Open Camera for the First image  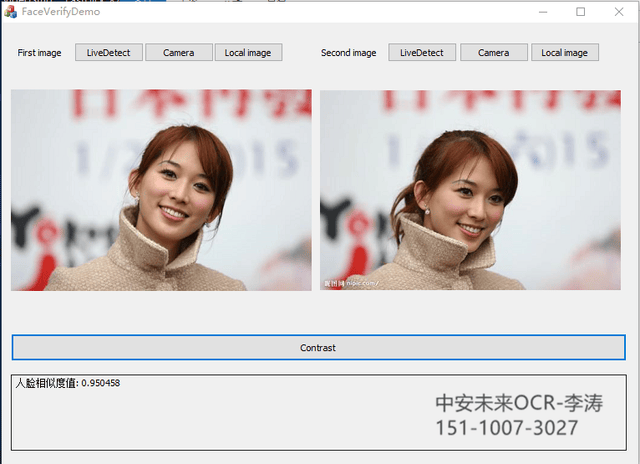[178, 53]
